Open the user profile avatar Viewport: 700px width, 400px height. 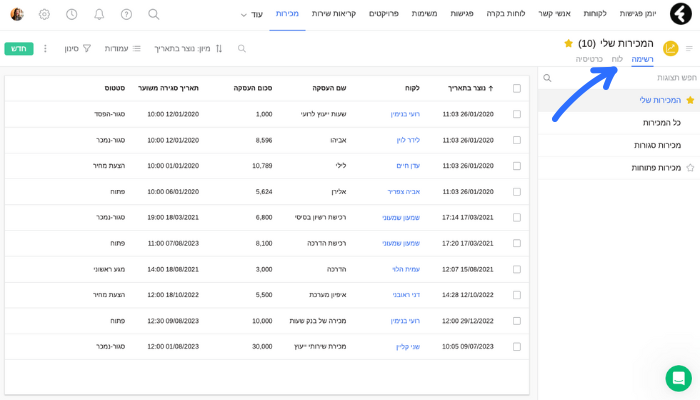tap(17, 14)
